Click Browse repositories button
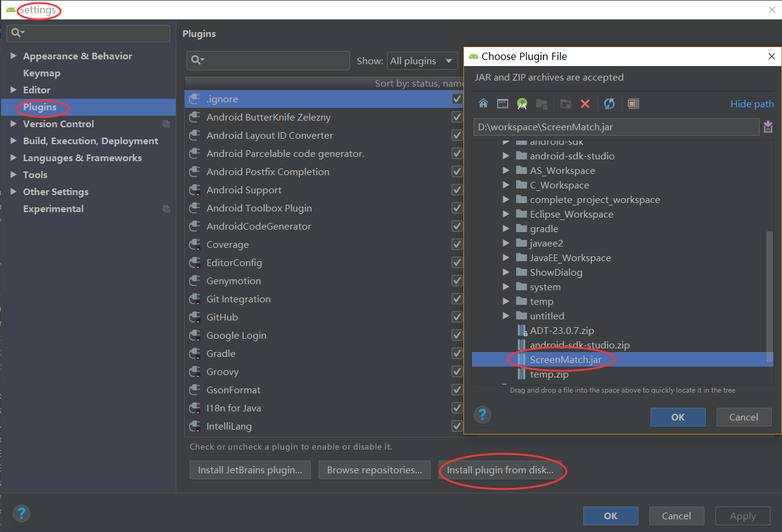 [x=374, y=470]
